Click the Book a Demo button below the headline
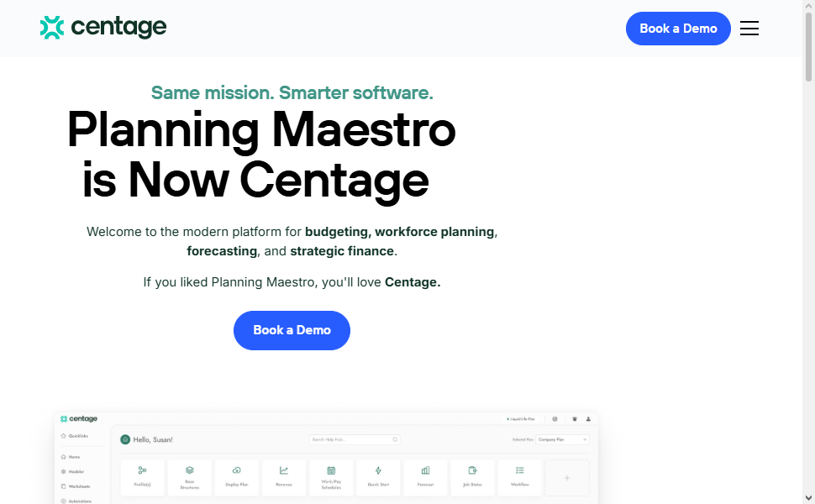The height and width of the screenshot is (504, 815). [x=292, y=330]
